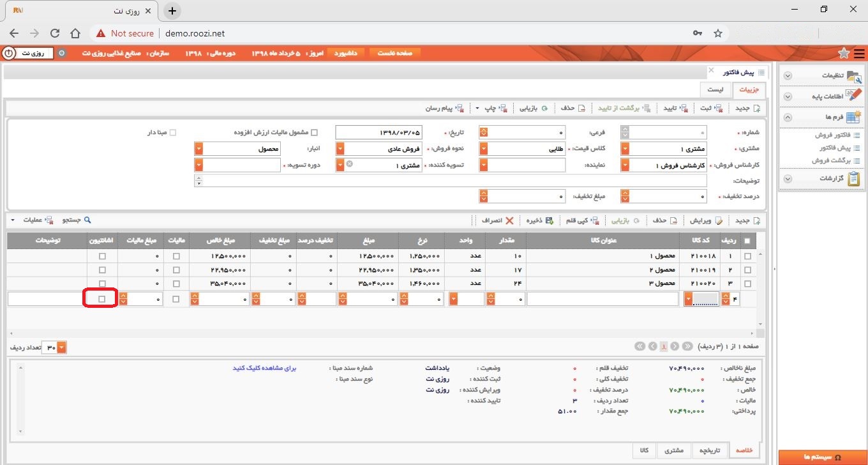Click the favorites star in orange header
The image size is (868, 465).
point(844,53)
